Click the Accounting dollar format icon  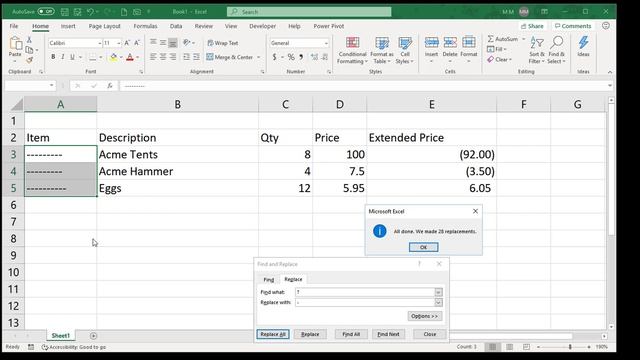[274, 57]
